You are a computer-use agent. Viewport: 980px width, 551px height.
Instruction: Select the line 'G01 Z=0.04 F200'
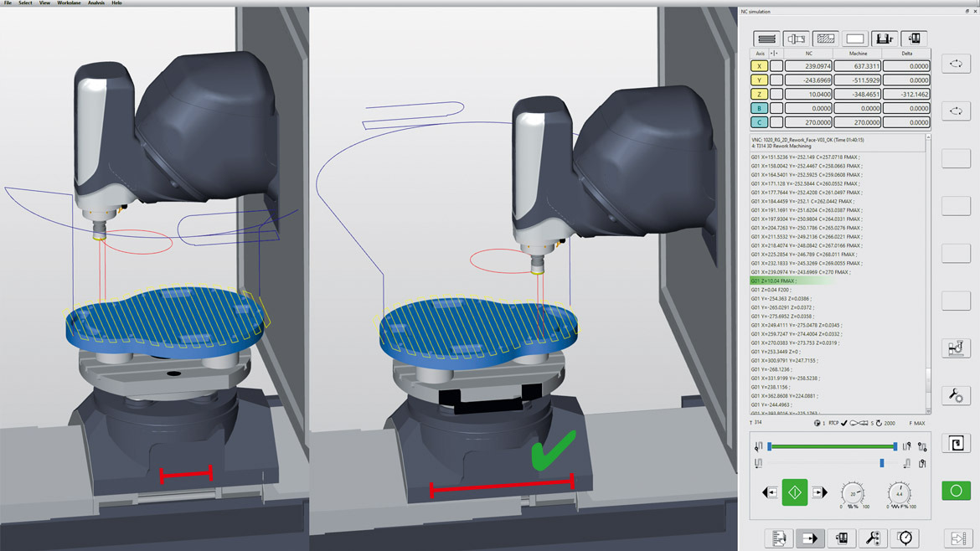coord(771,290)
